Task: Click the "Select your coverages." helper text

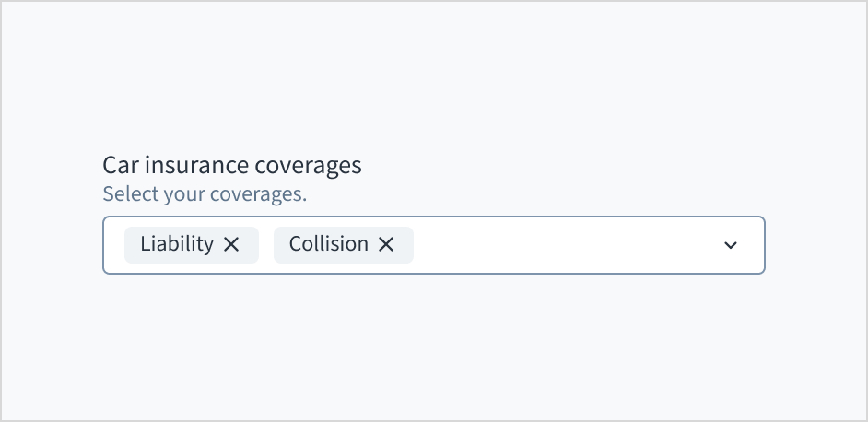Action: [x=205, y=194]
